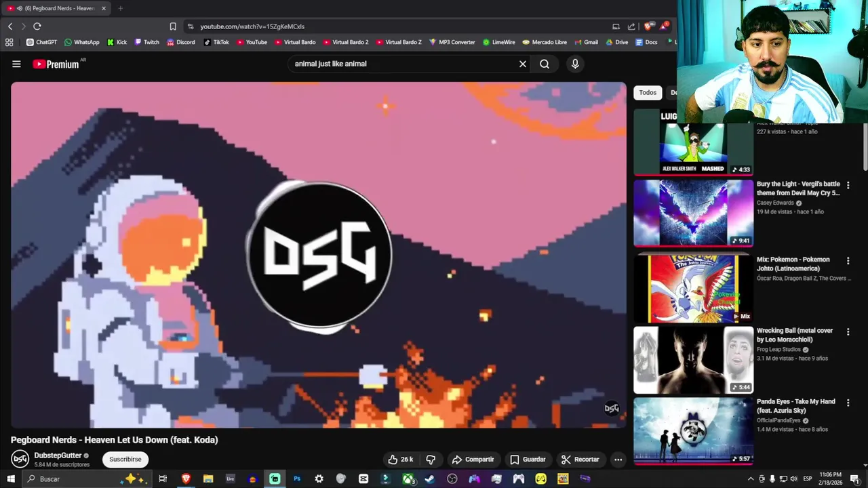The height and width of the screenshot is (488, 868).
Task: Click Frog Leap Studios channel name
Action: click(x=778, y=349)
